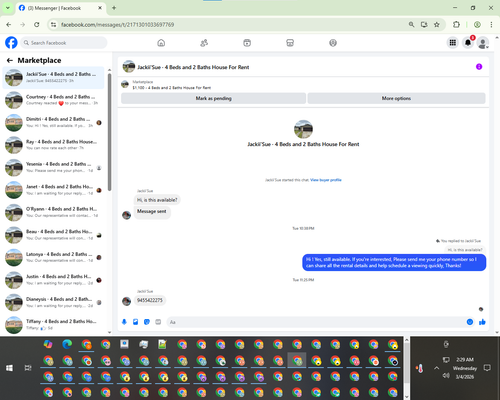This screenshot has width=500, height=400.
Task: Click More options button
Action: coord(396,98)
